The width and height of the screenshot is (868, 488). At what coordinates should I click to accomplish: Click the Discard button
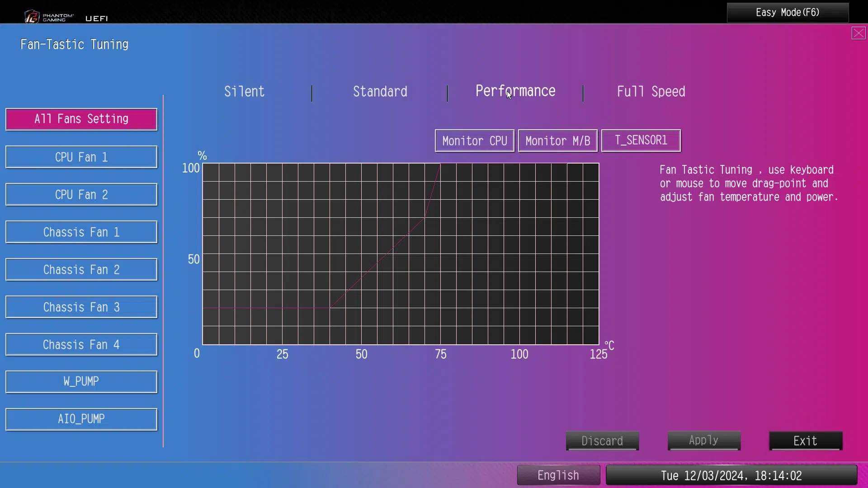[x=602, y=441]
